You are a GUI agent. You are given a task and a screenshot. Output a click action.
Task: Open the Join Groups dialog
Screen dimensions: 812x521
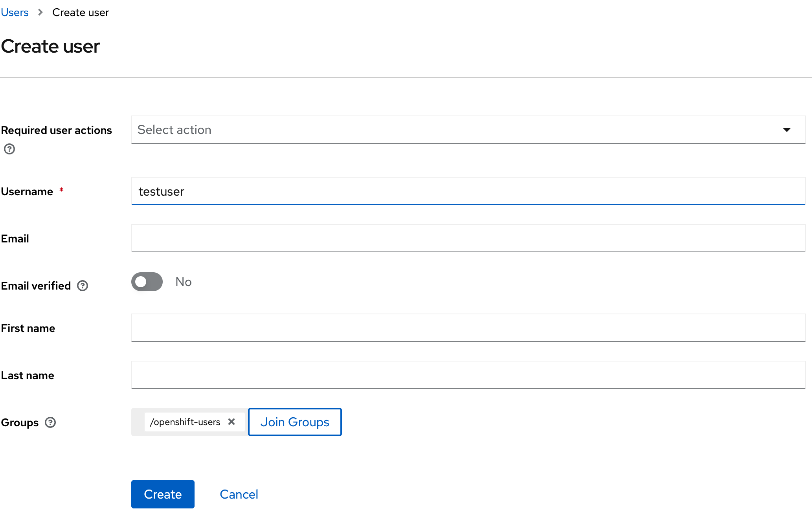tap(294, 422)
